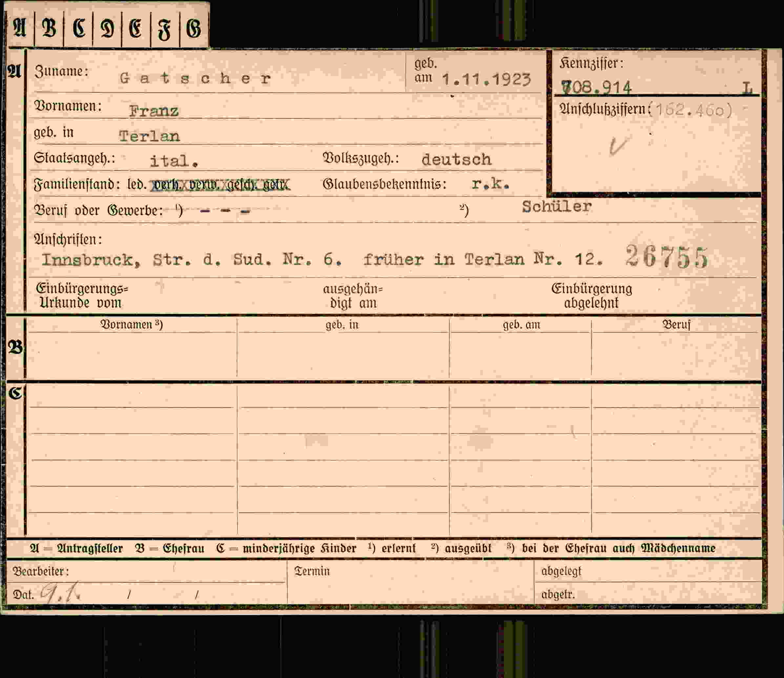This screenshot has height=678, width=784.
Task: Click the ethnicity value 'deutsch'
Action: coord(456,159)
